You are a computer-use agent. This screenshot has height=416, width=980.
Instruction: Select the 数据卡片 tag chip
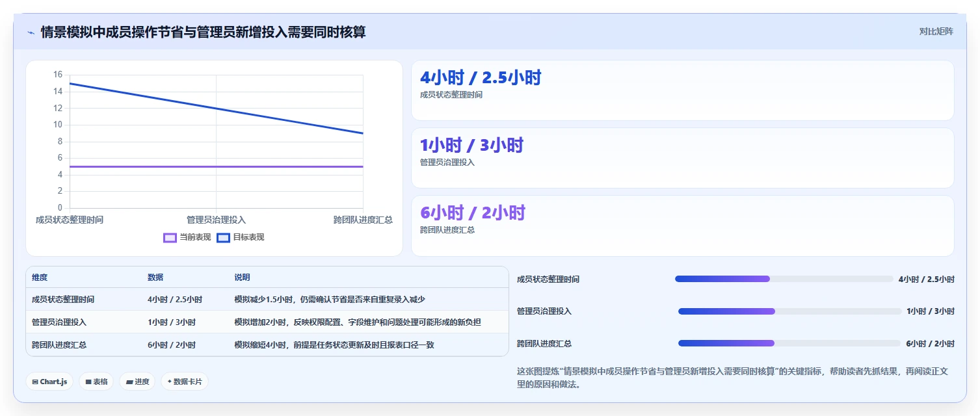click(185, 382)
